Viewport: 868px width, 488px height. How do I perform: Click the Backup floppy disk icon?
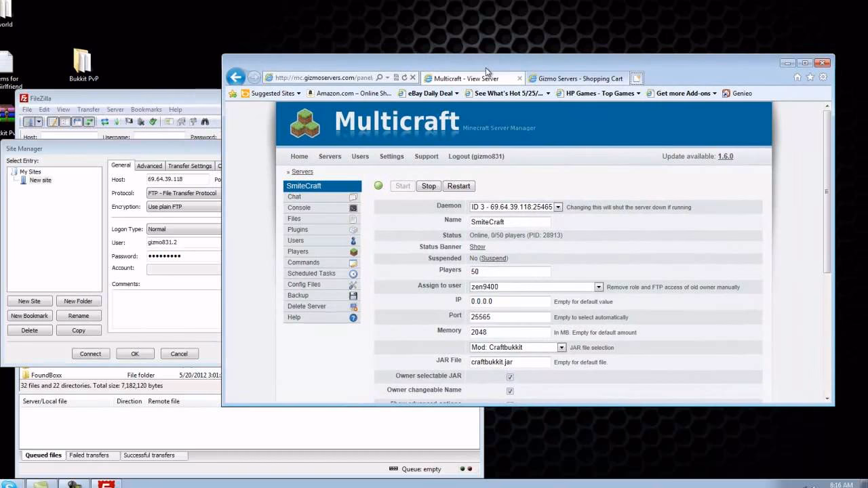(x=353, y=295)
